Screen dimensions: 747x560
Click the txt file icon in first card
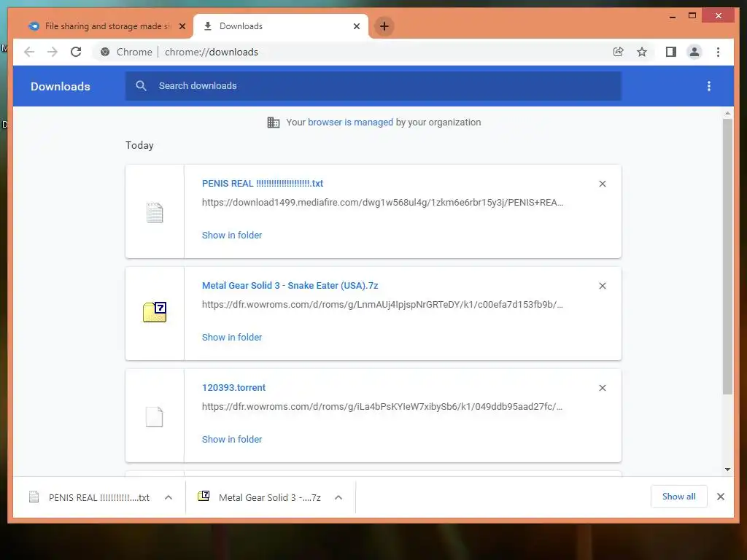155,212
